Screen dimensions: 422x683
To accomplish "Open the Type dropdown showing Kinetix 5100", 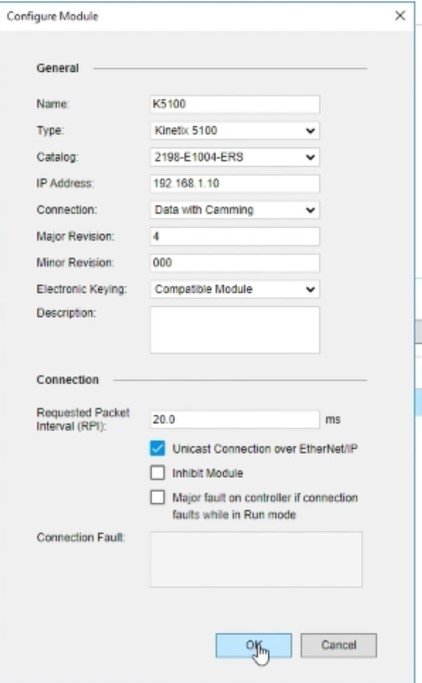I will point(235,131).
